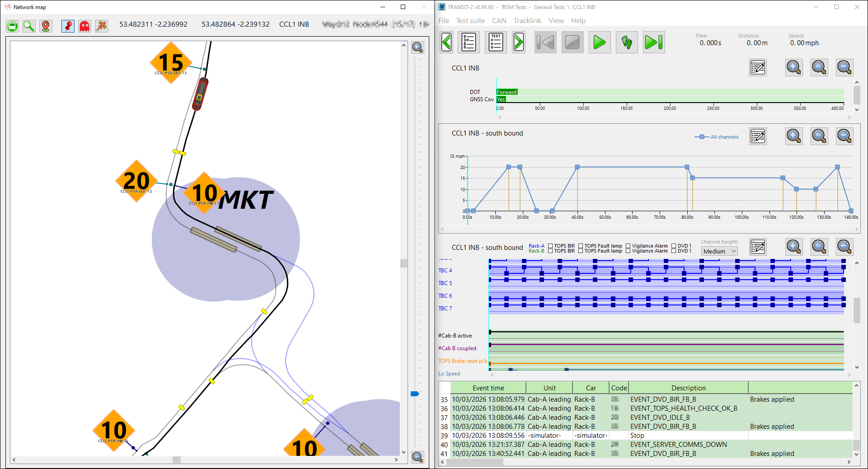Click the satellite GNSS icon
The image size is (868, 469).
102,26
